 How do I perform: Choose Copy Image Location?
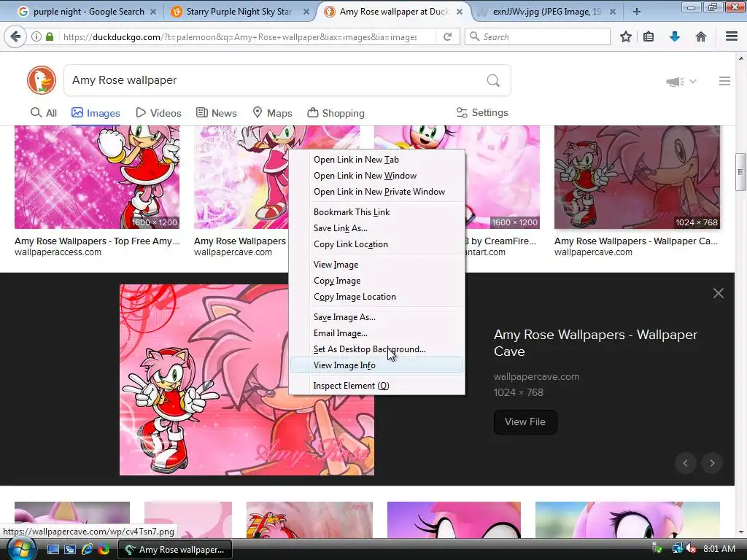(x=376, y=296)
